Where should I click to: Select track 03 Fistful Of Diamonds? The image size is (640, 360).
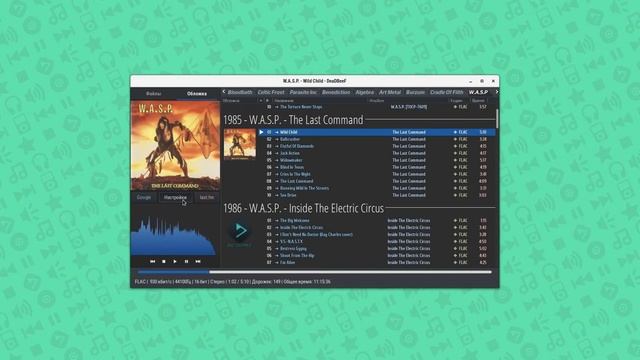pyautogui.click(x=377, y=146)
